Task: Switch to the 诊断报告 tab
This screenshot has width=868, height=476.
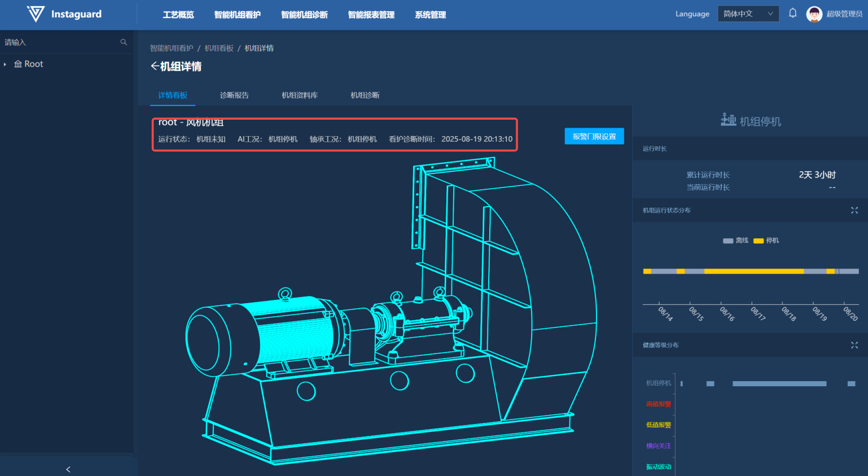Action: 234,95
